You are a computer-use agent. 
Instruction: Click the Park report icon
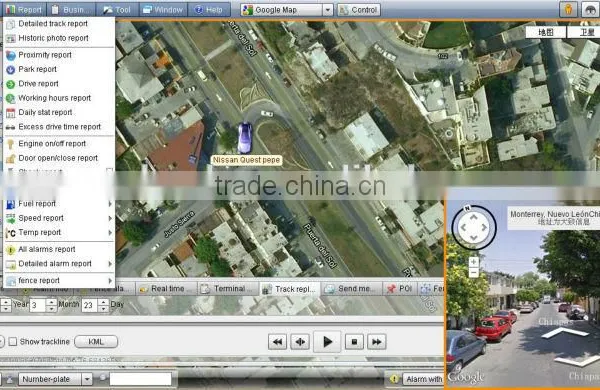pos(11,70)
